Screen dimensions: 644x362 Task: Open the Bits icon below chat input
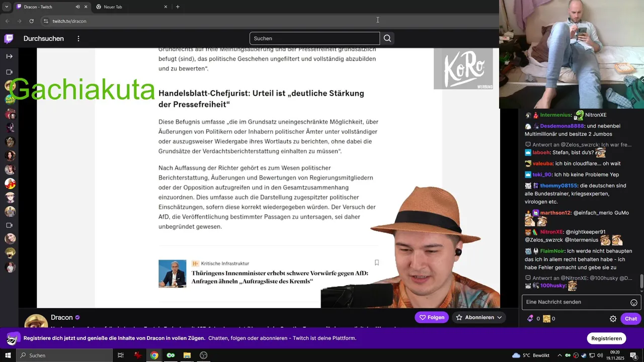(530, 319)
